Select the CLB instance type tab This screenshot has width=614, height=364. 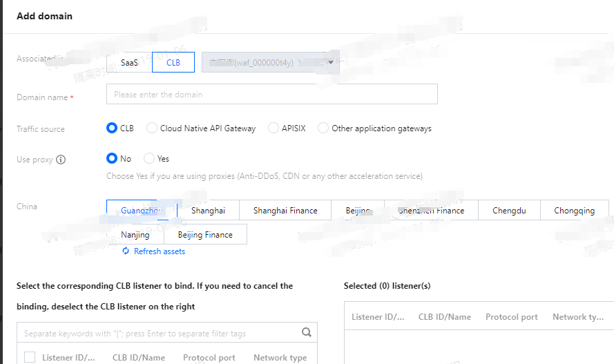[x=173, y=63]
